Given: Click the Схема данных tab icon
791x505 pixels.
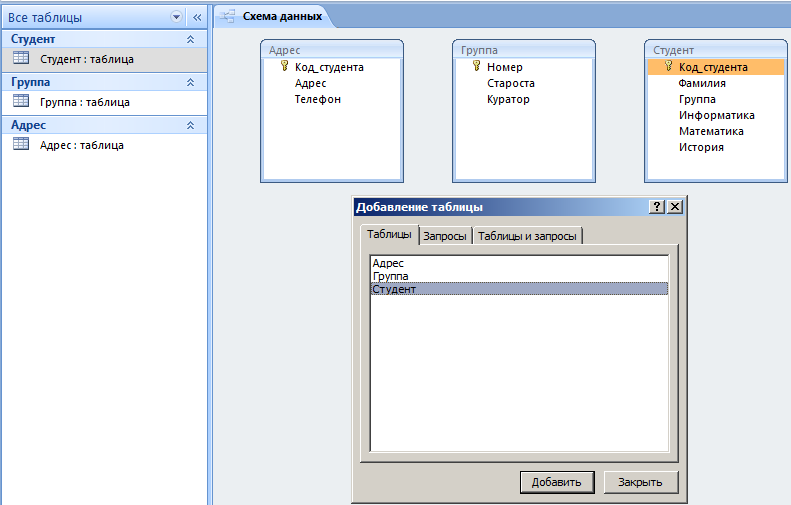Looking at the screenshot, I should (x=228, y=17).
